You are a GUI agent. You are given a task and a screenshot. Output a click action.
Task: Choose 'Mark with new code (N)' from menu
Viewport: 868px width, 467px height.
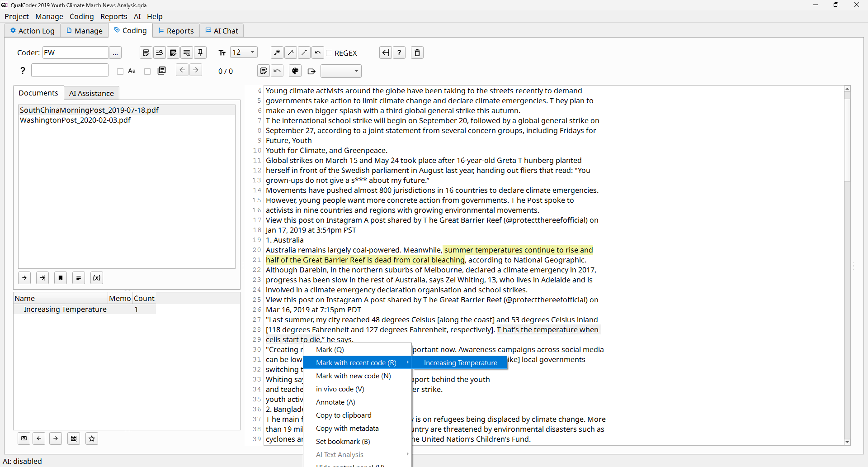[x=353, y=376]
